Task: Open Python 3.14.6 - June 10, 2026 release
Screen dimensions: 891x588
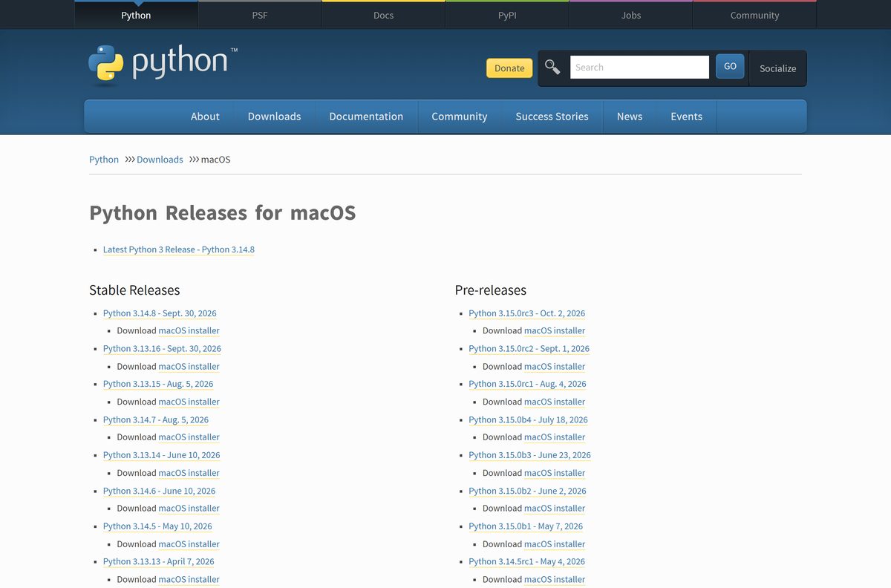Action: tap(159, 491)
